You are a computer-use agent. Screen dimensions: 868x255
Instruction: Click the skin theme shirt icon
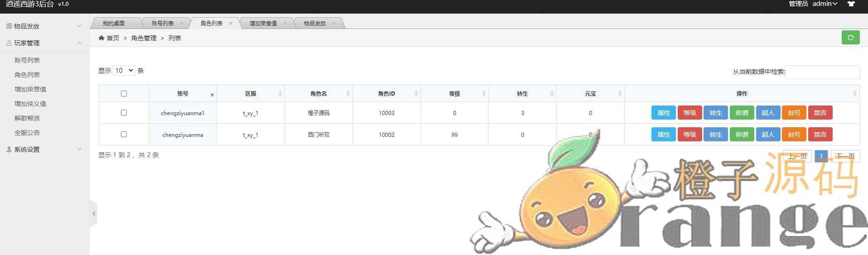tap(851, 4)
